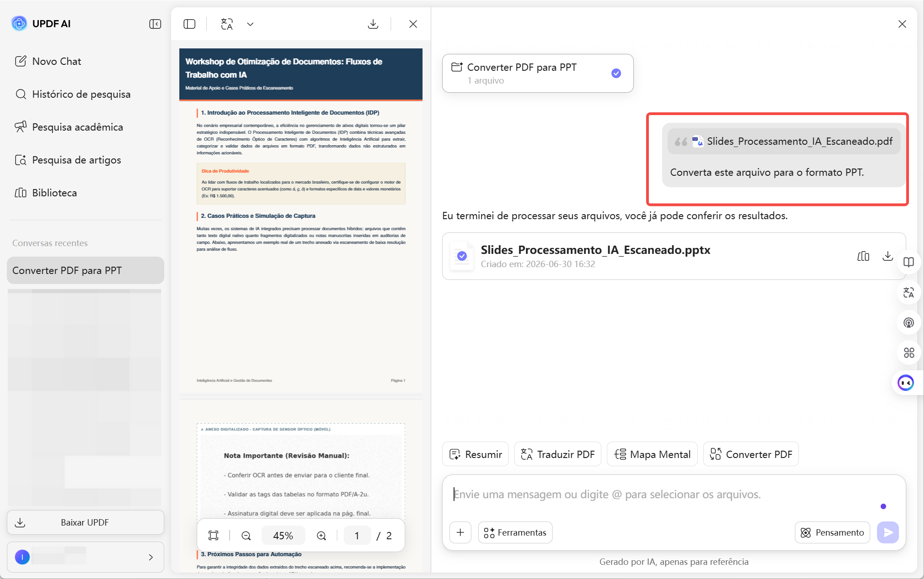
Task: Click the UPDF AI logo icon
Action: point(19,23)
